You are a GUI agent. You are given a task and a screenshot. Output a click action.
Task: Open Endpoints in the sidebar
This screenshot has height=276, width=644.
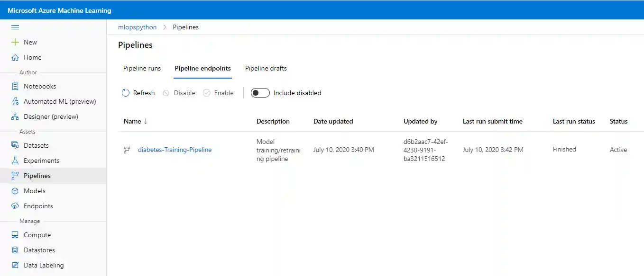38,206
